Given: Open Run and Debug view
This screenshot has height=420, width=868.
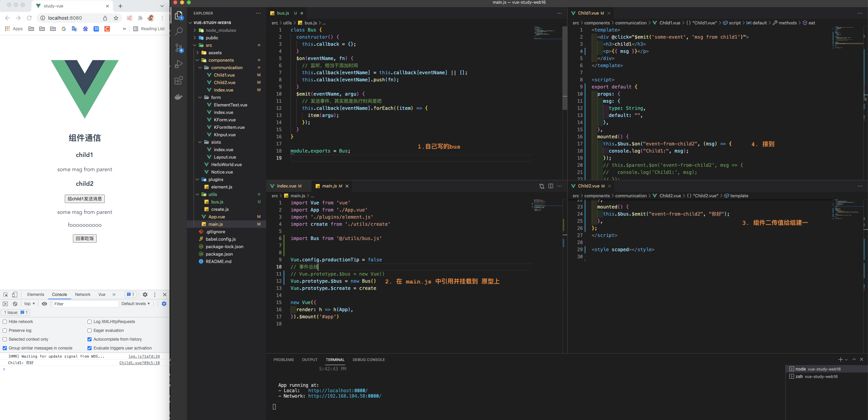Looking at the screenshot, I should click(x=179, y=64).
